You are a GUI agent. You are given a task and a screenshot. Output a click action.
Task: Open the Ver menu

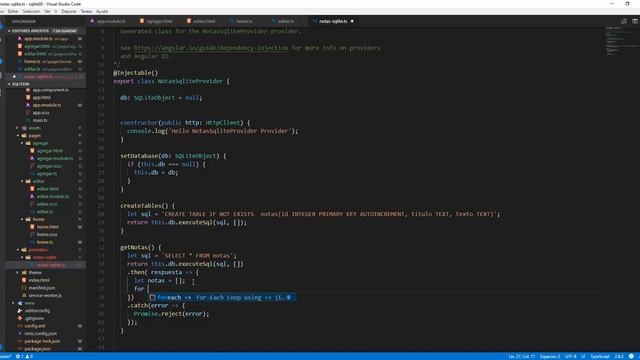(47, 11)
